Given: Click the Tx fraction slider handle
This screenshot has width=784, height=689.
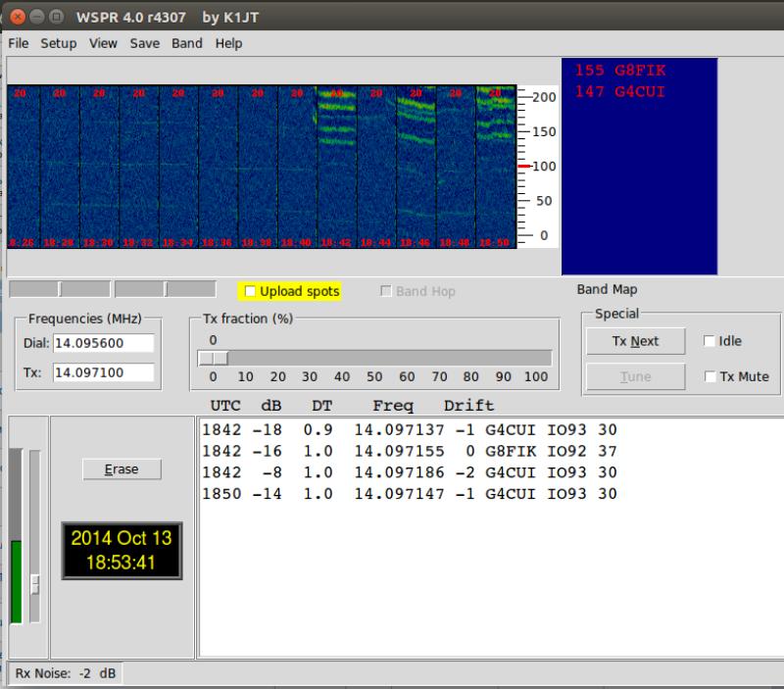Looking at the screenshot, I should [213, 358].
